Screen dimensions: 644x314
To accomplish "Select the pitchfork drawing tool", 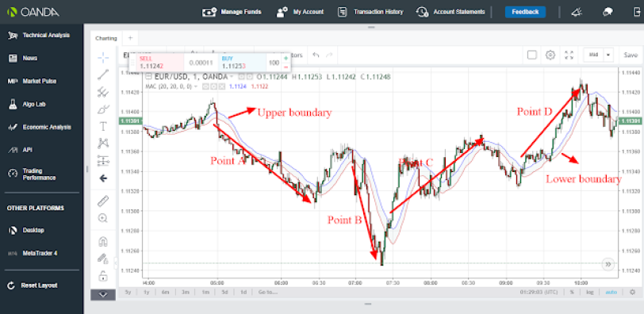I will point(103,92).
